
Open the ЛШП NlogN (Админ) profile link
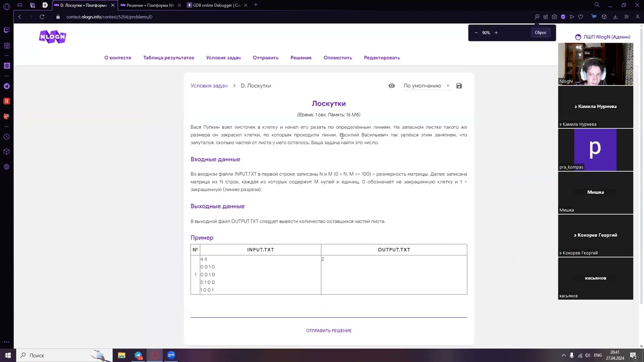603,37
